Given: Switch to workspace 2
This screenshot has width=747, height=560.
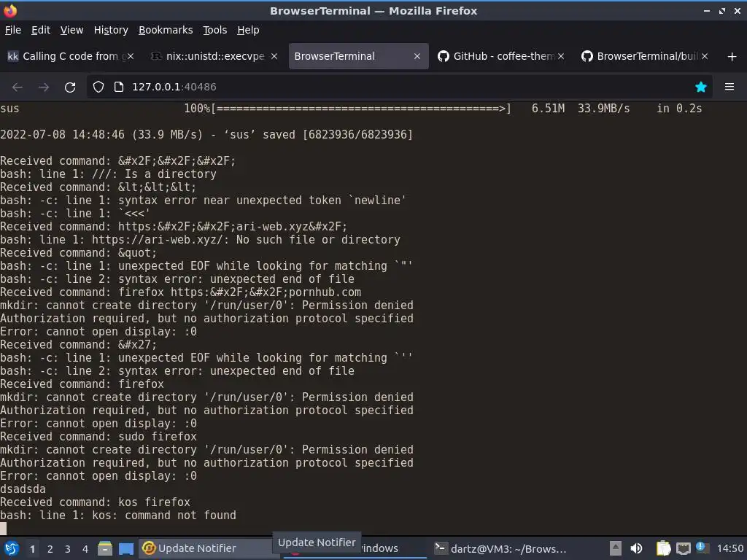Looking at the screenshot, I should pyautogui.click(x=50, y=549).
